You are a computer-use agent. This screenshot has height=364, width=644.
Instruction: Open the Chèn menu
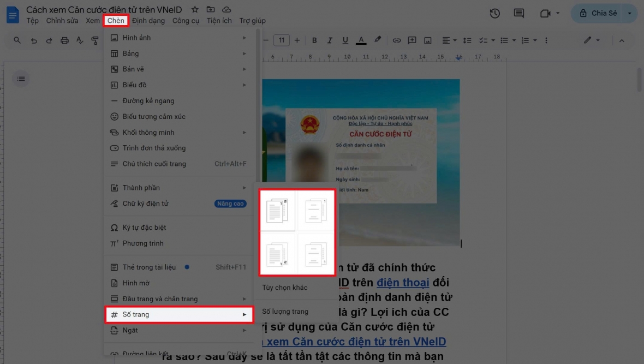pos(116,21)
